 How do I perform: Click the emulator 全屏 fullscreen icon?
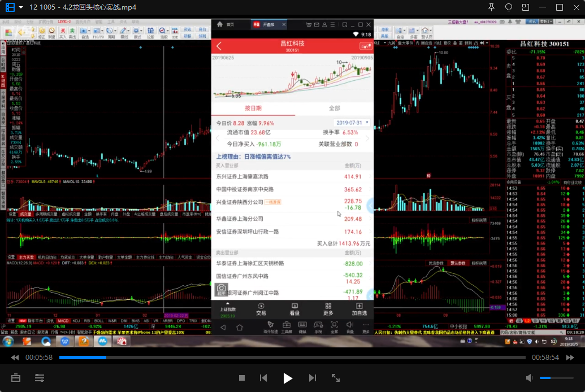pos(334,326)
